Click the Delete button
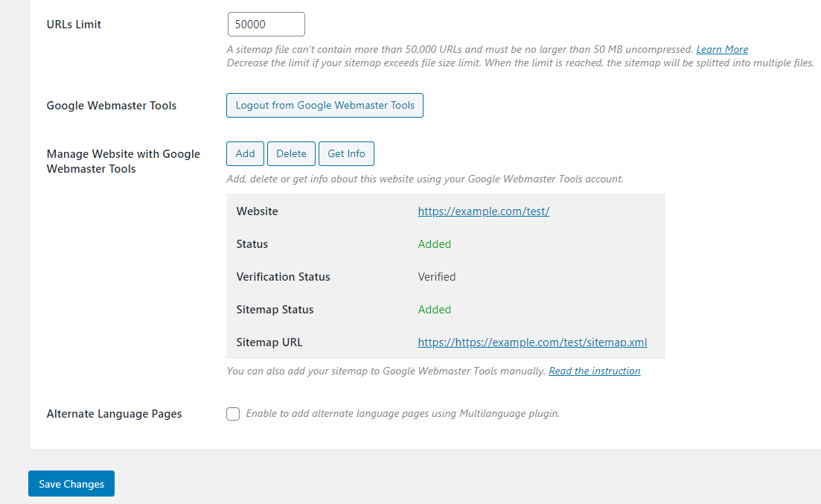821x504 pixels. click(291, 153)
